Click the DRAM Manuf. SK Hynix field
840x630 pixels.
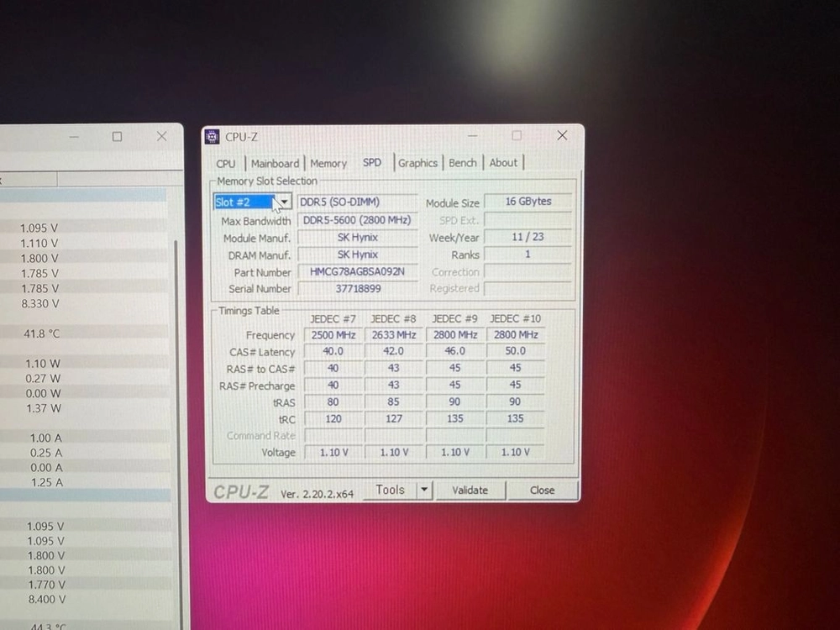357,255
